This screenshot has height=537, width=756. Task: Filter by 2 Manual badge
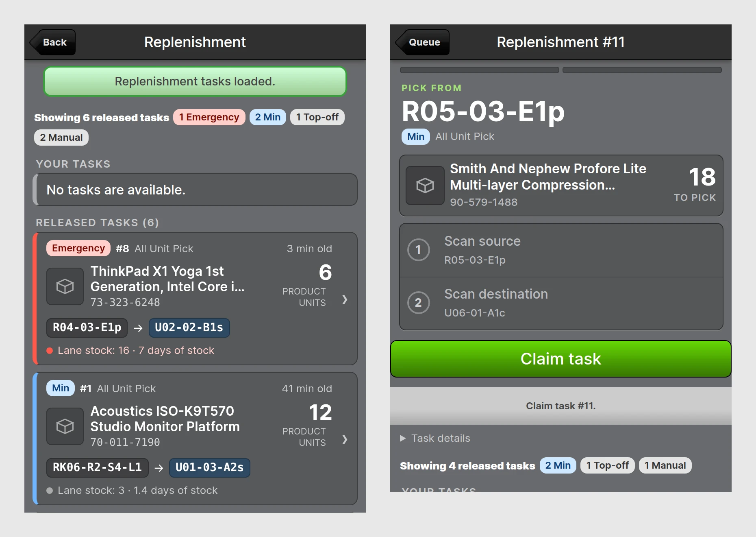coord(61,138)
